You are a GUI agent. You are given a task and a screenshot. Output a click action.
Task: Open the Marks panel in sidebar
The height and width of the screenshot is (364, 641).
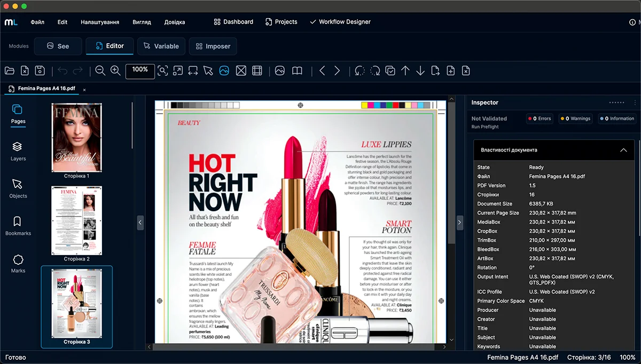tap(18, 263)
